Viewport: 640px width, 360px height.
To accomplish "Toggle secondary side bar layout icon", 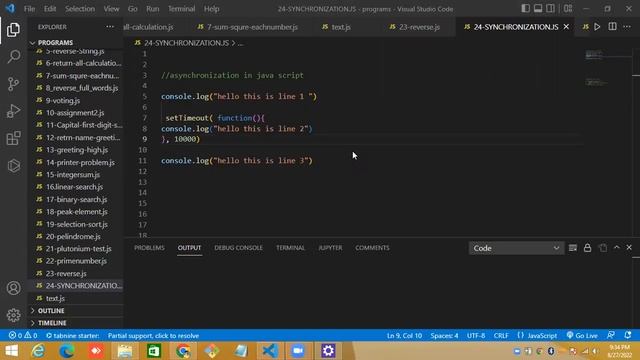I will [550, 9].
